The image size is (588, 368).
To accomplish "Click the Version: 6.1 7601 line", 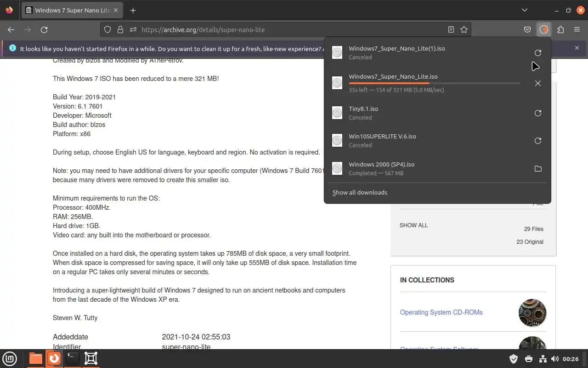I will 78,106.
